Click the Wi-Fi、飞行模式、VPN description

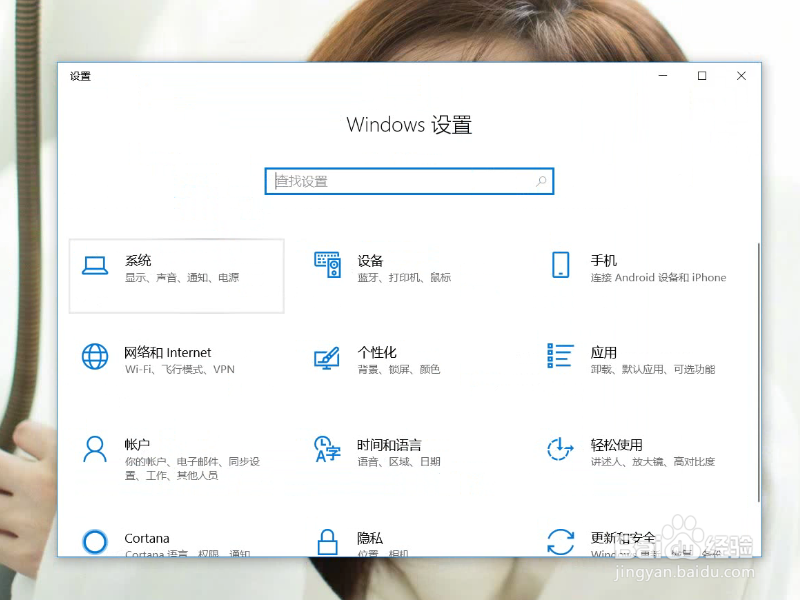tap(180, 369)
